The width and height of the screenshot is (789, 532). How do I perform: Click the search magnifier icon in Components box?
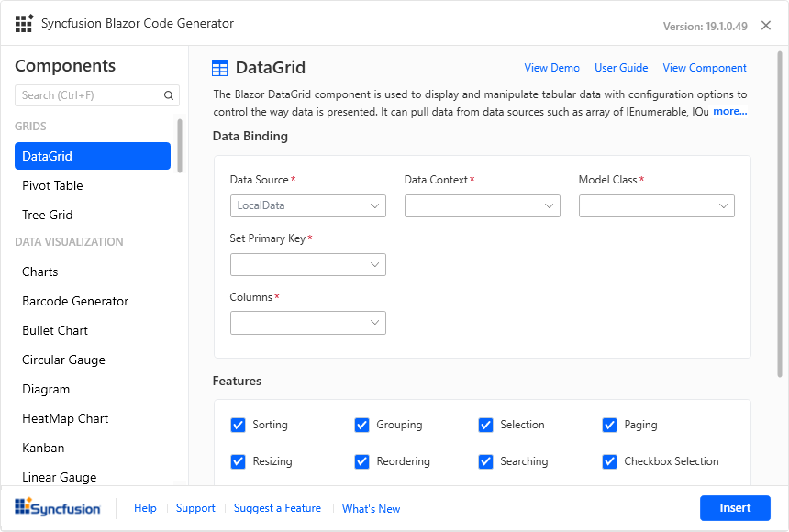click(x=169, y=95)
